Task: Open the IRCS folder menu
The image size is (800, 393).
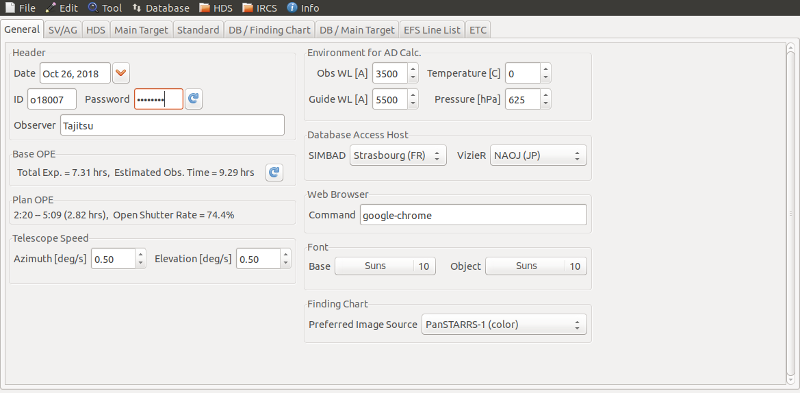Action: (x=260, y=8)
